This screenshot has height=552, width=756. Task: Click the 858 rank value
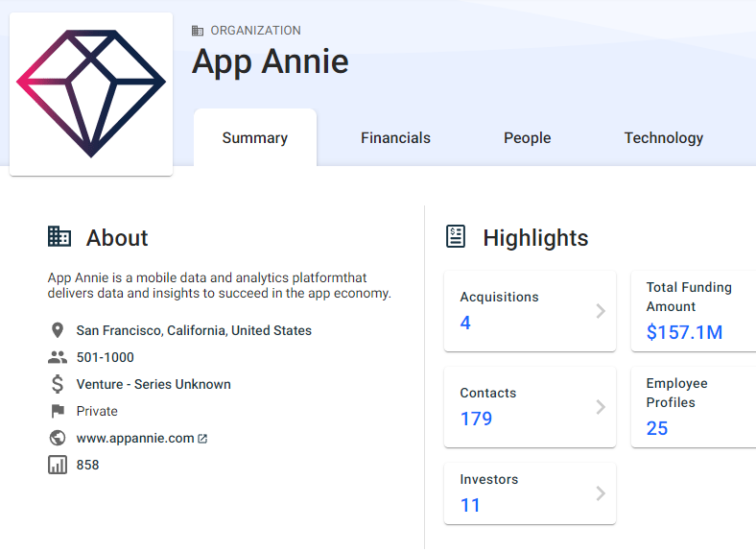(x=87, y=466)
